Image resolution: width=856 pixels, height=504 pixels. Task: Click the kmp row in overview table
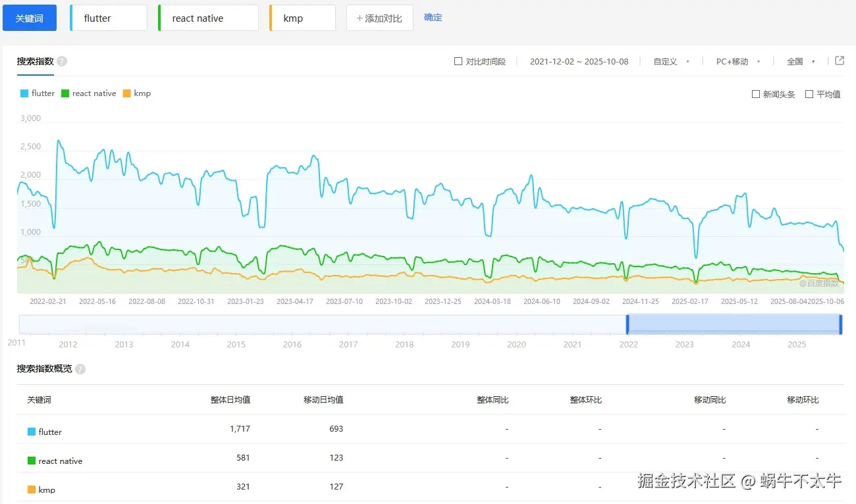pos(431,487)
